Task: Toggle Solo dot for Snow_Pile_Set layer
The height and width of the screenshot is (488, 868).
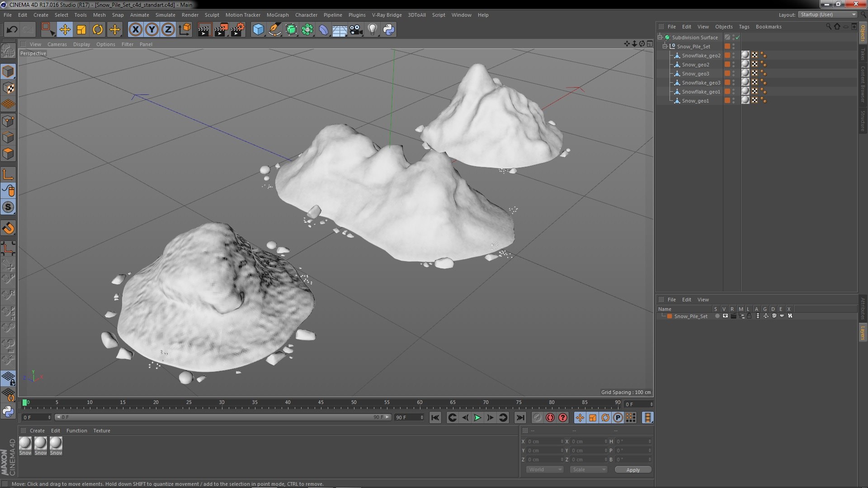Action: tap(717, 316)
